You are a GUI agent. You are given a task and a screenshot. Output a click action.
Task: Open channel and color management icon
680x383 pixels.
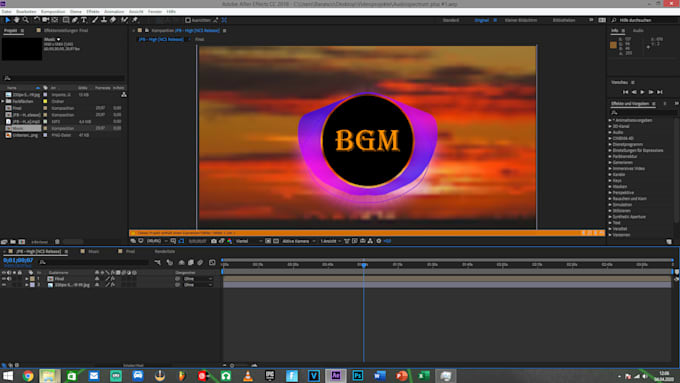point(229,241)
